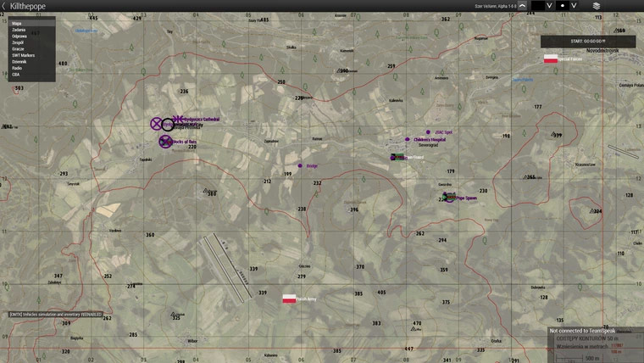Screen dimensions: 644x363
Task: Click the Polish Army flag marker
Action: tap(289, 299)
